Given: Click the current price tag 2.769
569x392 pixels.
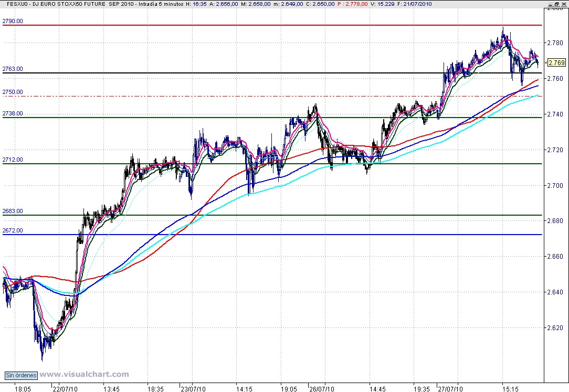Looking at the screenshot, I should pos(556,63).
